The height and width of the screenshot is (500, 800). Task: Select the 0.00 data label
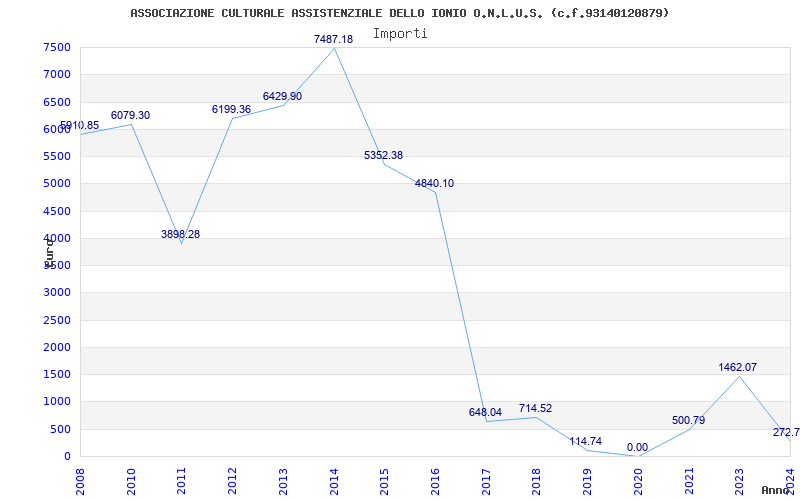coord(637,447)
